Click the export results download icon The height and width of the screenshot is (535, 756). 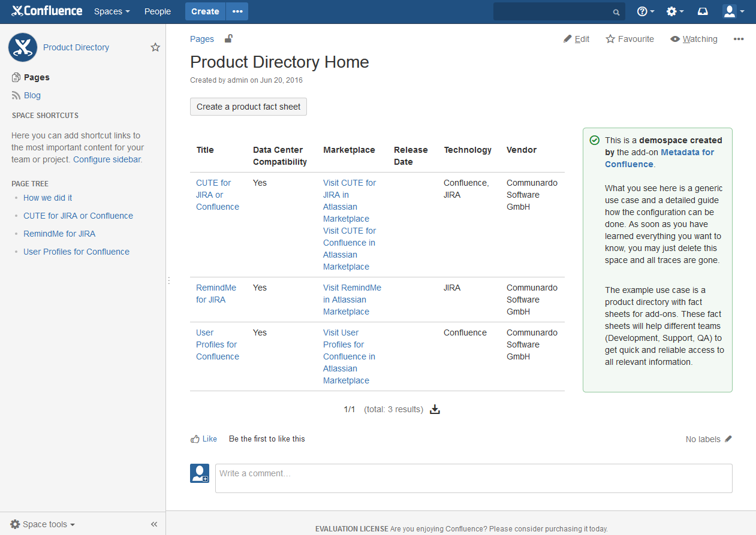pyautogui.click(x=435, y=410)
